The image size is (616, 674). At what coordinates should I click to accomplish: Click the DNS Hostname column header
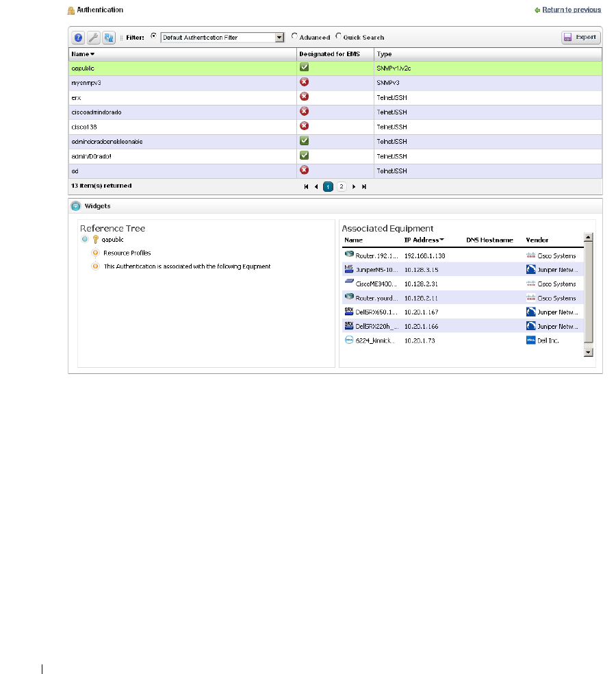coord(489,240)
